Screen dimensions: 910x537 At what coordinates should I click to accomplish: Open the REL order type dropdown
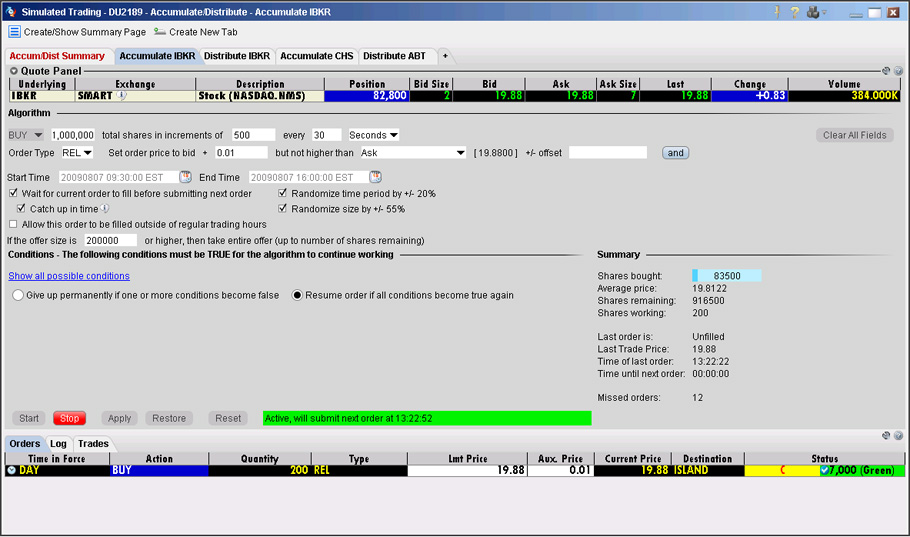click(77, 153)
